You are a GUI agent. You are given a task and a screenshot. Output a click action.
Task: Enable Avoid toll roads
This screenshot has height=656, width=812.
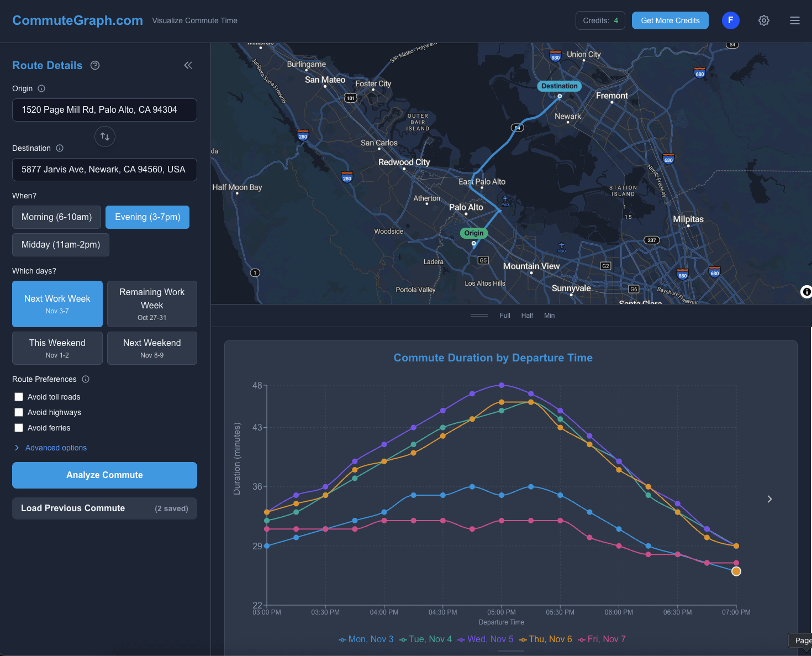(19, 397)
